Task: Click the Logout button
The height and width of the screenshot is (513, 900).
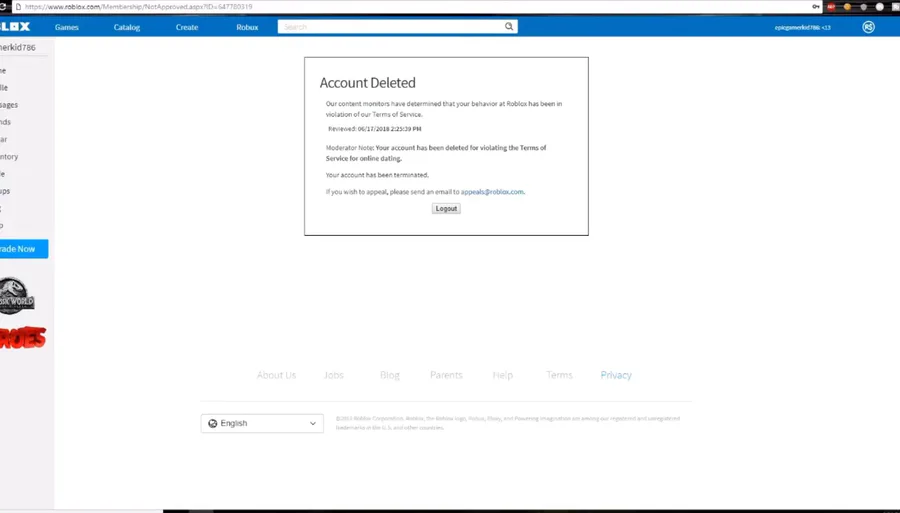Action: [x=446, y=209]
